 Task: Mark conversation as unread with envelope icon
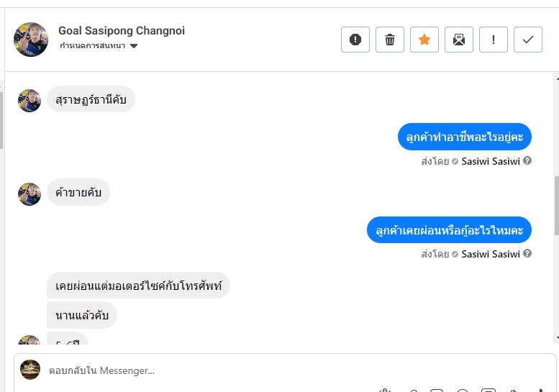pyautogui.click(x=459, y=40)
